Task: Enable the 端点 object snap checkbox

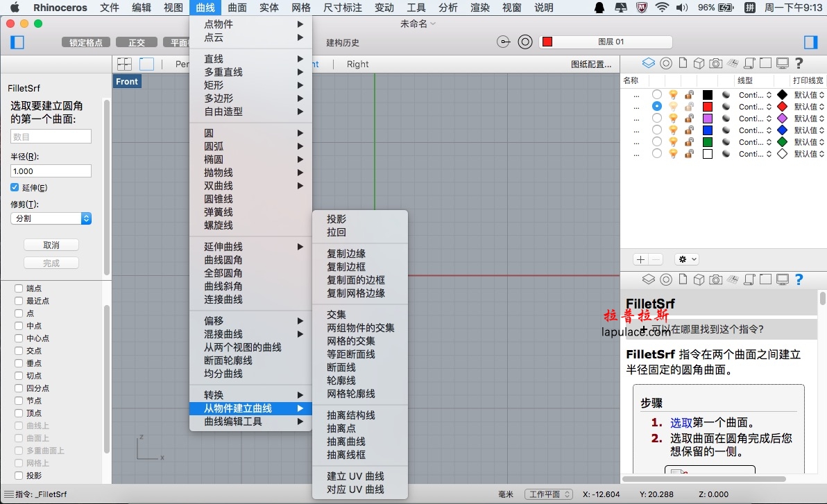Action: click(x=19, y=288)
